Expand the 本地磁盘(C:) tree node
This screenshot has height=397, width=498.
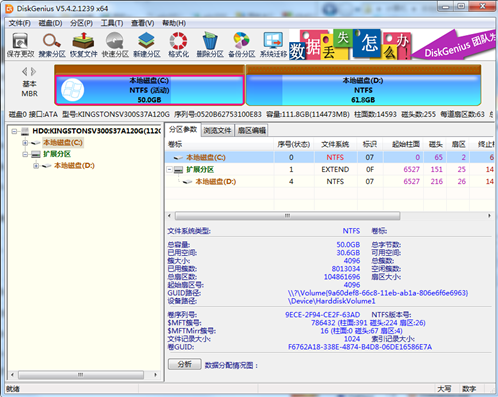coord(25,143)
